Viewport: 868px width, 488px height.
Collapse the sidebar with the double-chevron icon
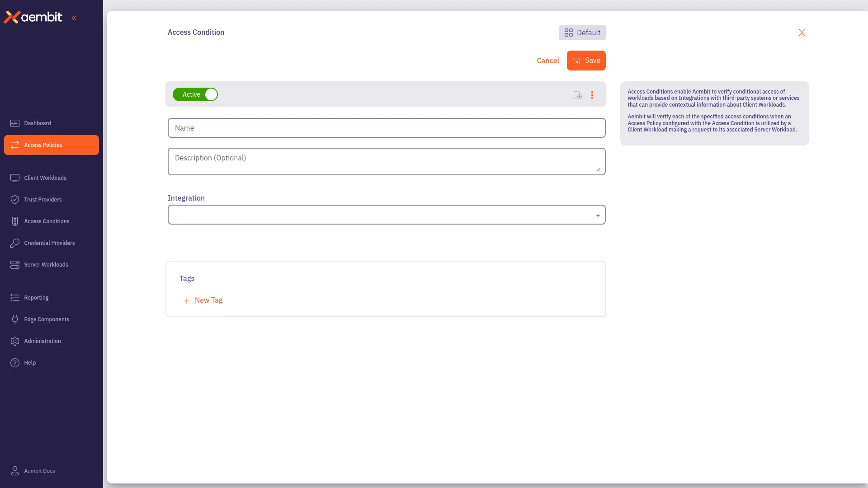74,18
